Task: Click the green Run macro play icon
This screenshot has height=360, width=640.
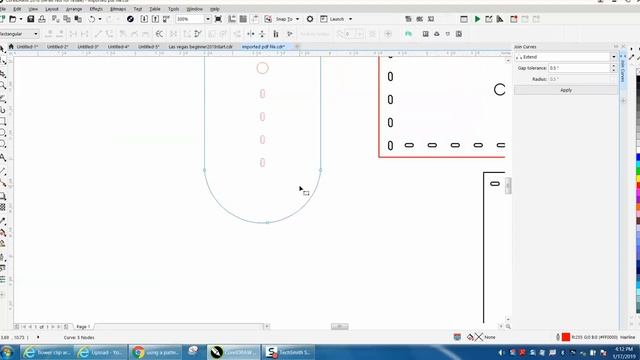Action: coord(477,19)
